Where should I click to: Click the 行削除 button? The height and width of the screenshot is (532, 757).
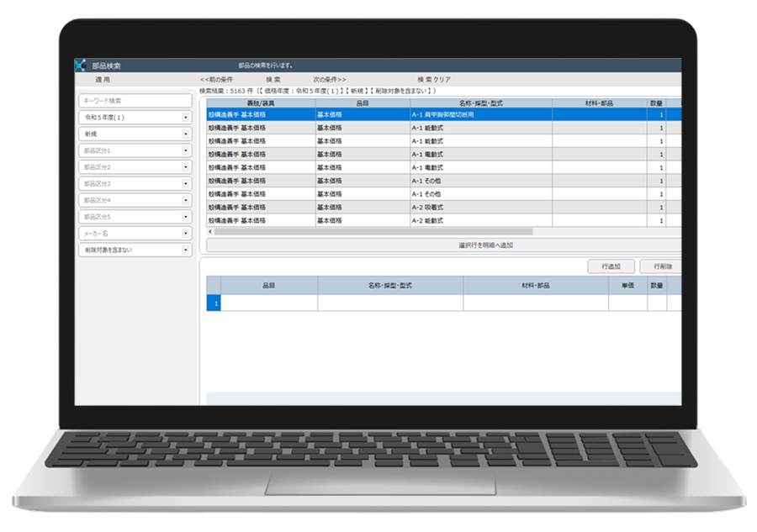pos(660,266)
